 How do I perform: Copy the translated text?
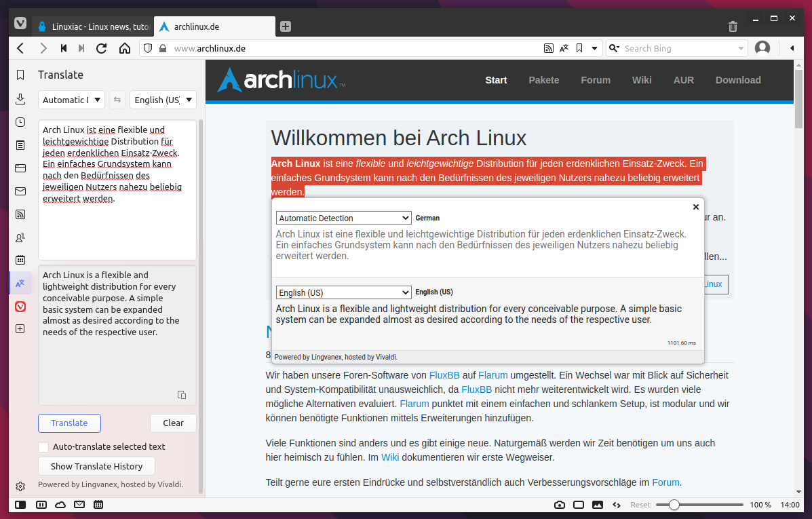pos(182,395)
